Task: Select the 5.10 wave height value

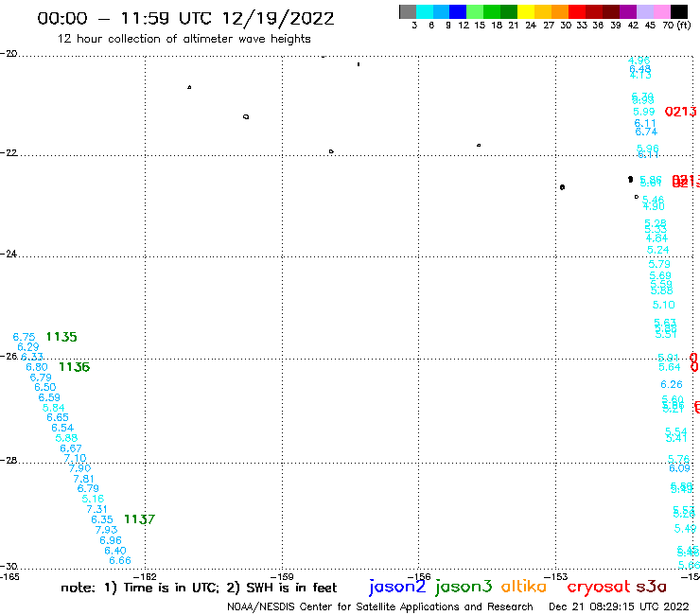Action: [664, 305]
